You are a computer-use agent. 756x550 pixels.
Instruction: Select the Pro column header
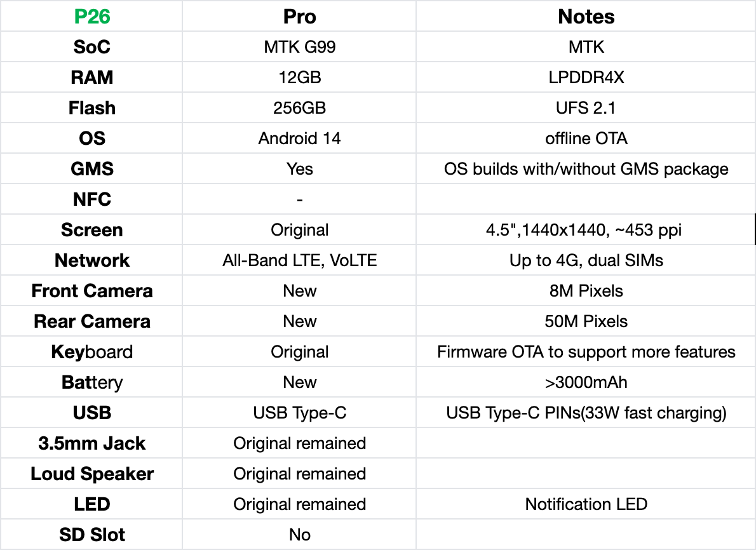pos(299,17)
